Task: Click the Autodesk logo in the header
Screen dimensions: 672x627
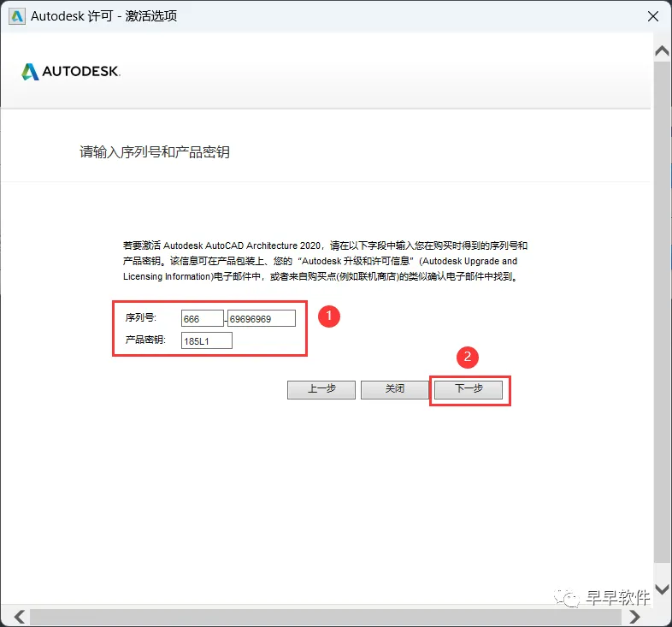Action: (x=71, y=72)
